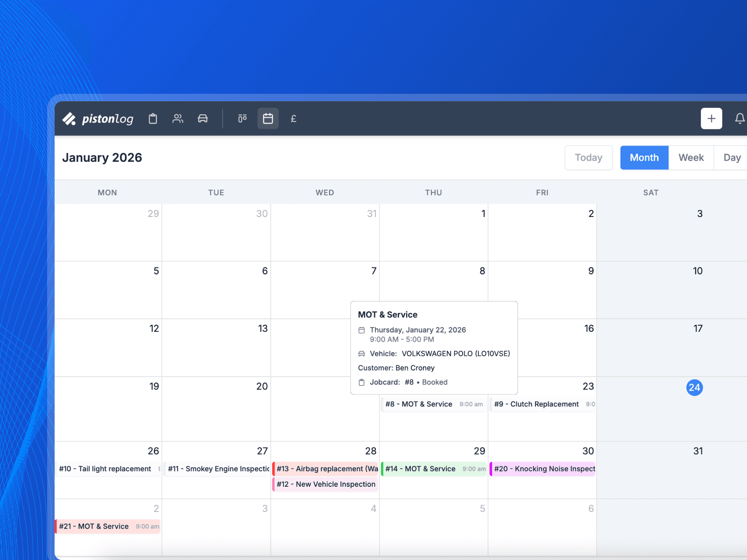Click the Today button
Viewport: 747px width, 560px height.
point(588,157)
